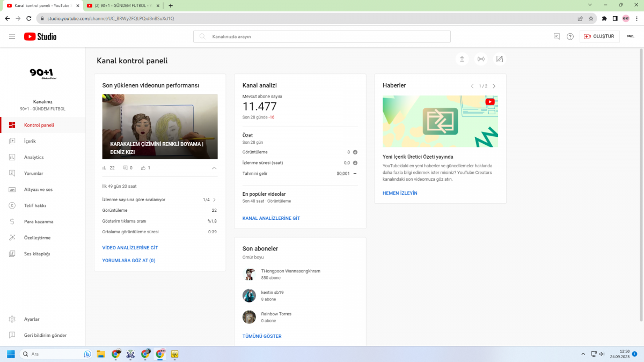Open the browser extensions puzzle icon
The width and height of the screenshot is (644, 362).
click(604, 18)
